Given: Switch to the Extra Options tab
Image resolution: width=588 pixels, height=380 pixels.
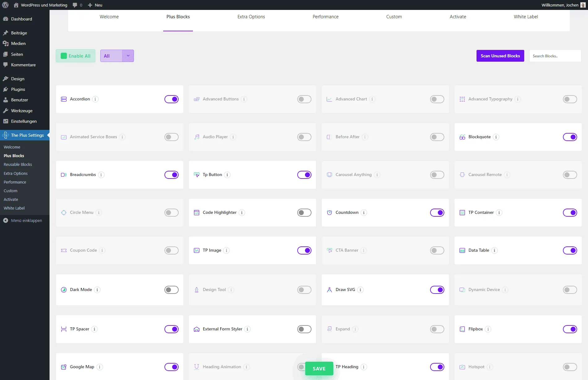Looking at the screenshot, I should [251, 17].
